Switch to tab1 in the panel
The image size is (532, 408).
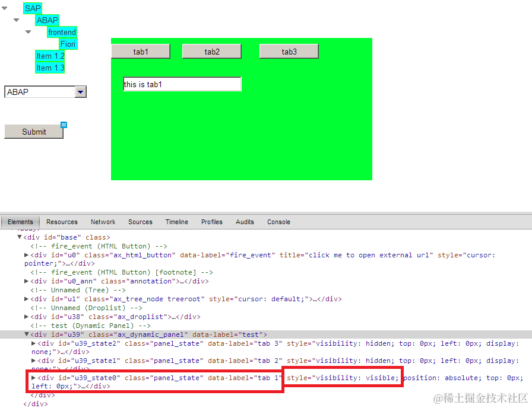tap(141, 52)
